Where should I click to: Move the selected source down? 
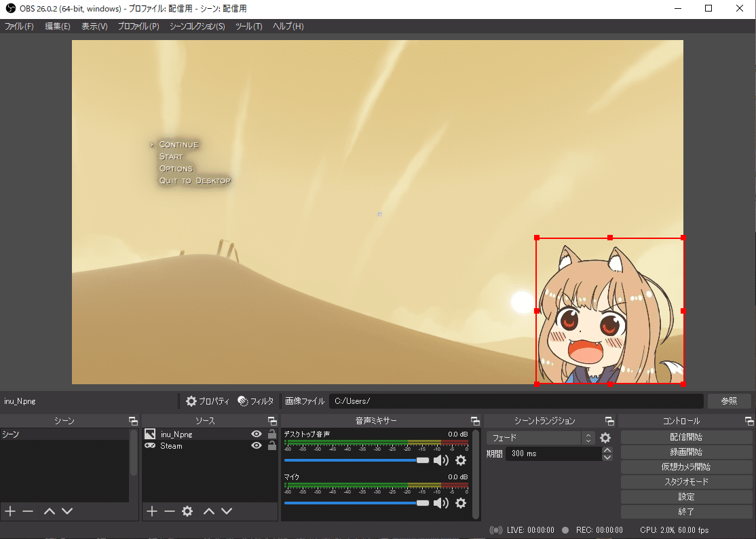(x=227, y=511)
